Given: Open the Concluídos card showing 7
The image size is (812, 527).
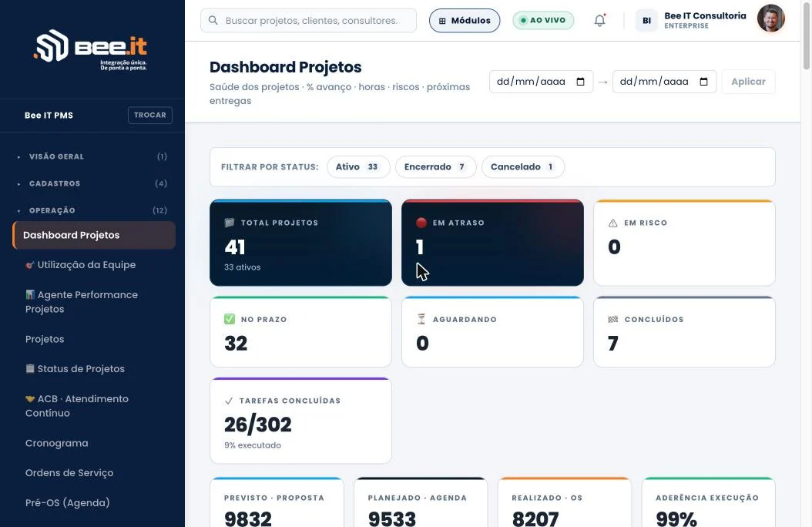Looking at the screenshot, I should [x=684, y=332].
